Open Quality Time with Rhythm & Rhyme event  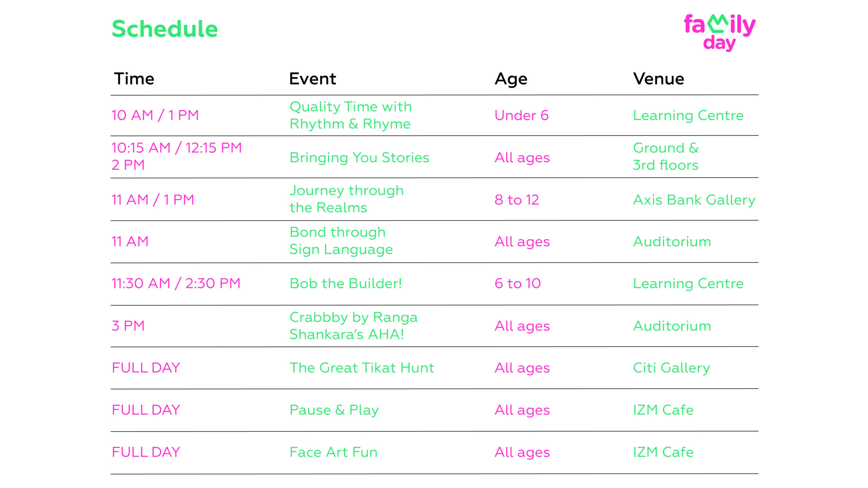pyautogui.click(x=350, y=115)
